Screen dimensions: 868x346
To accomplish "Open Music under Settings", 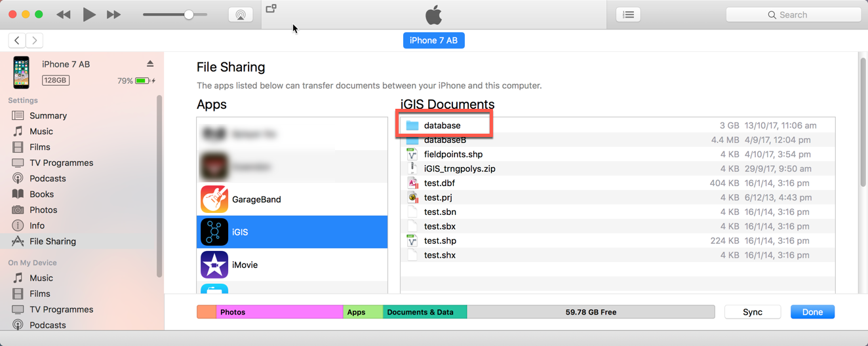I will pos(41,131).
